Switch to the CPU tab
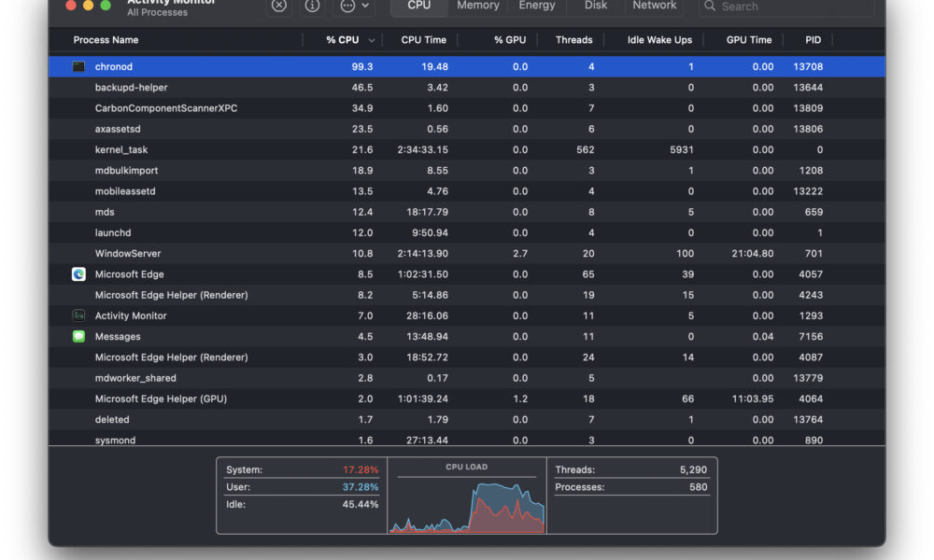The width and height of the screenshot is (934, 560). (418, 6)
